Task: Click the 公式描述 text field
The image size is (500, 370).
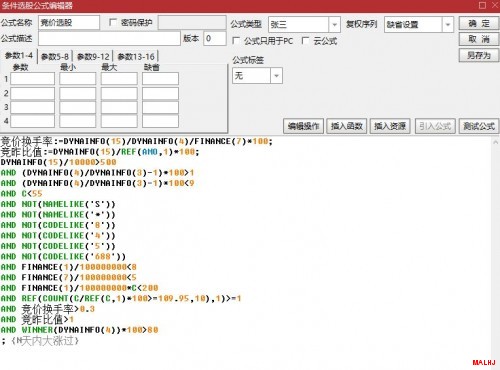Action: (109, 39)
